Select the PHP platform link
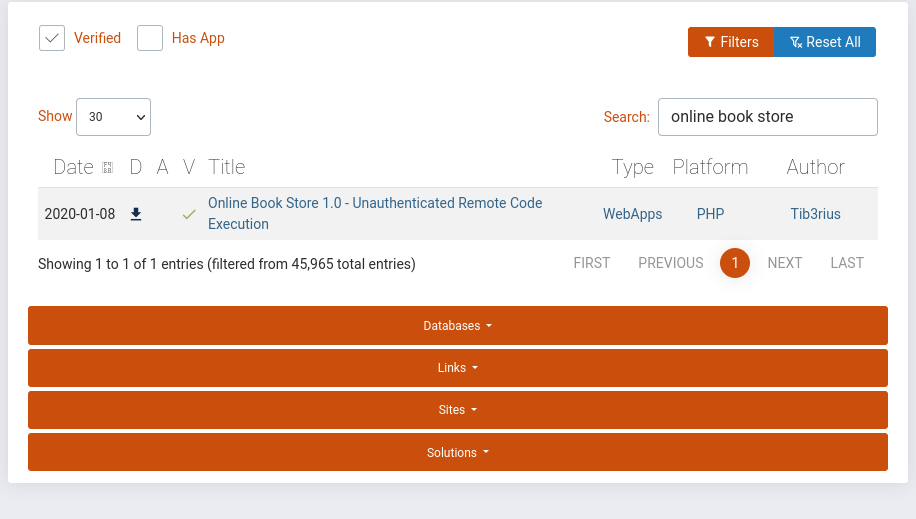 pos(710,214)
